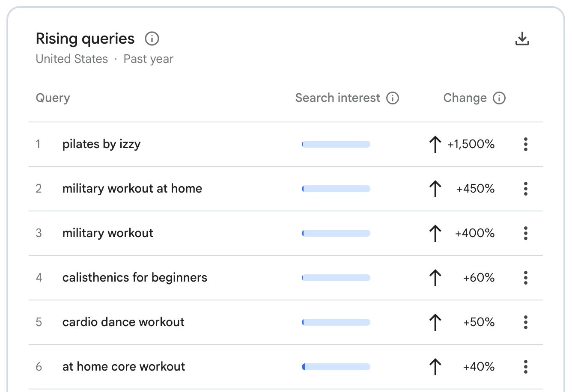Screen dimensions: 572x392
Task: Open the at home core workout query
Action: tap(124, 367)
